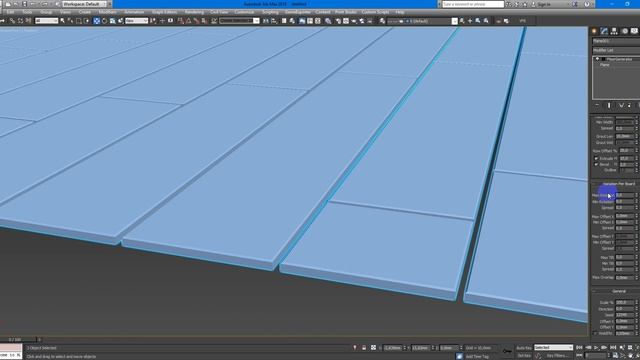
Task: Toggle Show End Result icon
Action: click(609, 105)
